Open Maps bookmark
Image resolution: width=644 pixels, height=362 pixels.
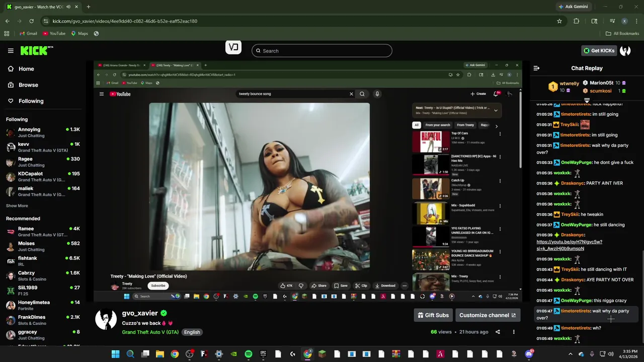tap(79, 34)
